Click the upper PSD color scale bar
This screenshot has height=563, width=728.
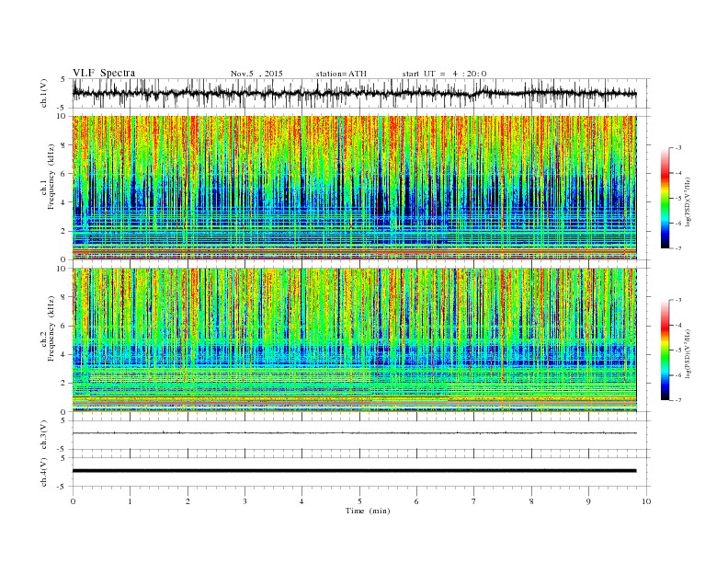click(665, 199)
